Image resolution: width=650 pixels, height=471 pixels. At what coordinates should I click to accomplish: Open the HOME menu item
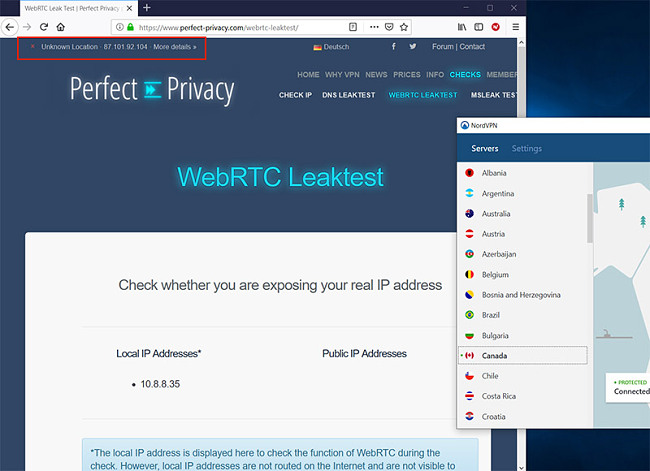point(308,75)
